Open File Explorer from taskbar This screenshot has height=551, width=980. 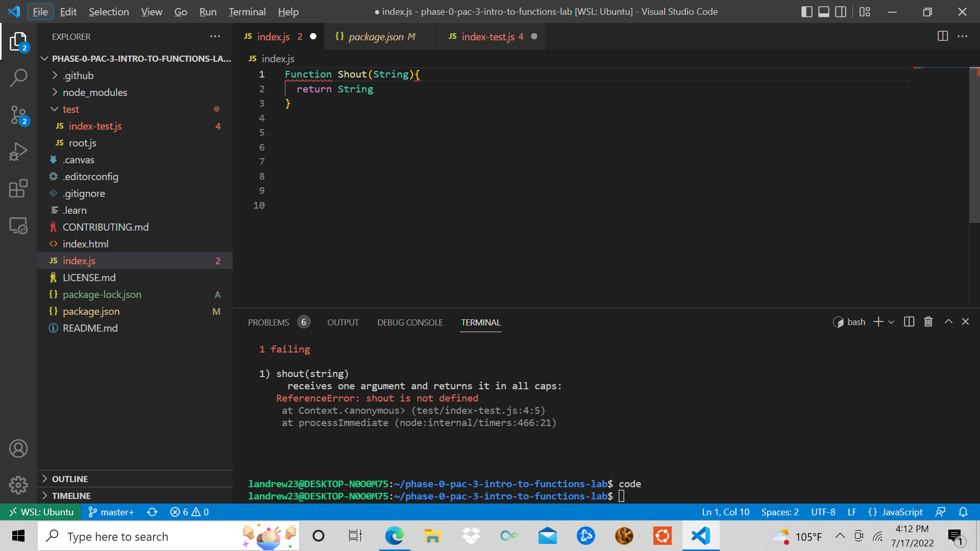click(x=432, y=536)
